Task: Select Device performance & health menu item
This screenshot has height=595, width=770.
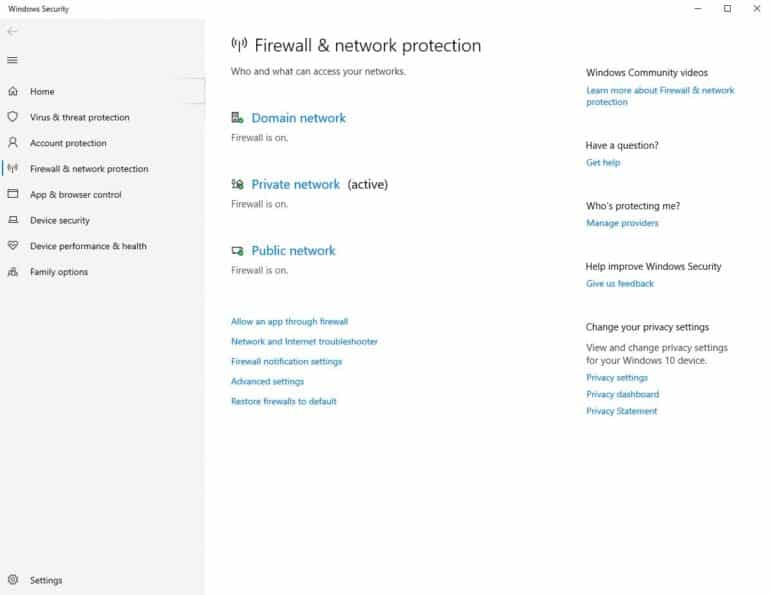Action: [88, 246]
